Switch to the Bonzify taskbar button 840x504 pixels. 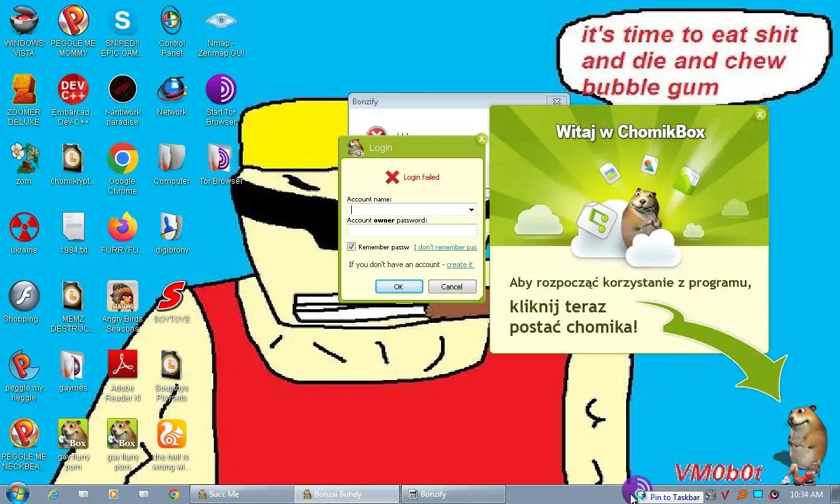coord(453,494)
